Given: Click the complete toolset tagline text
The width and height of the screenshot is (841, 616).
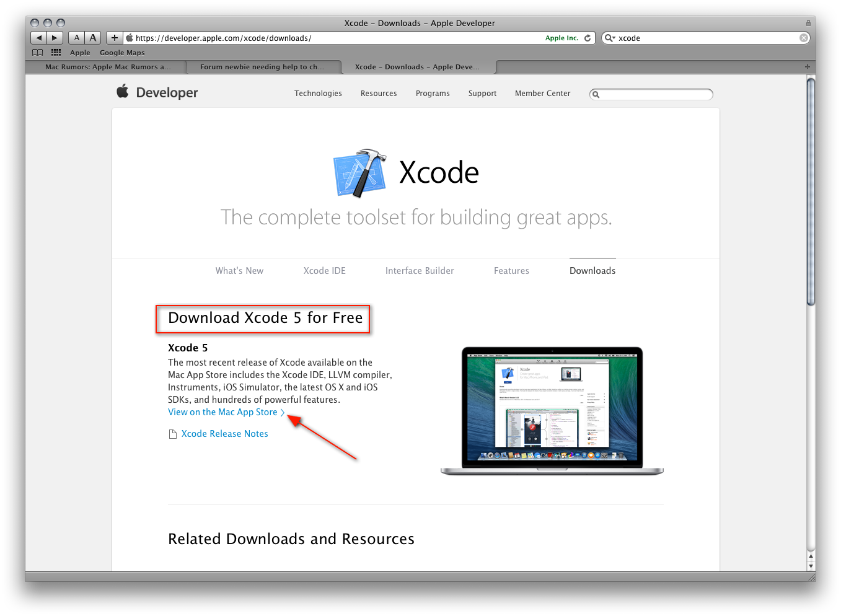Looking at the screenshot, I should 416,218.
